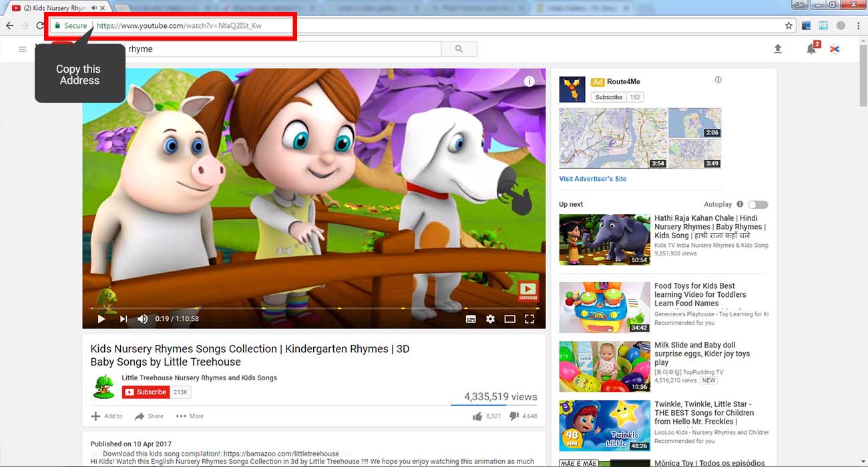Screen dimensions: 868x467
Task: Mute the video volume speaker icon
Action: (142, 319)
